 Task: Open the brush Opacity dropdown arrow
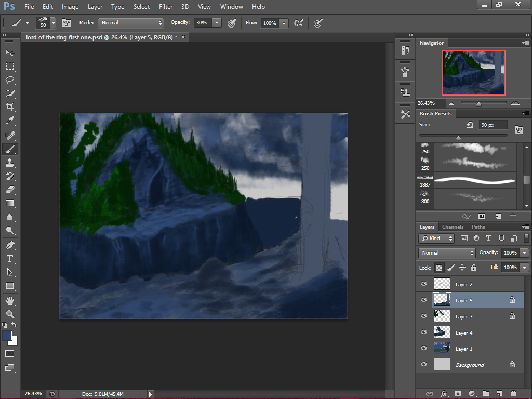coord(217,23)
